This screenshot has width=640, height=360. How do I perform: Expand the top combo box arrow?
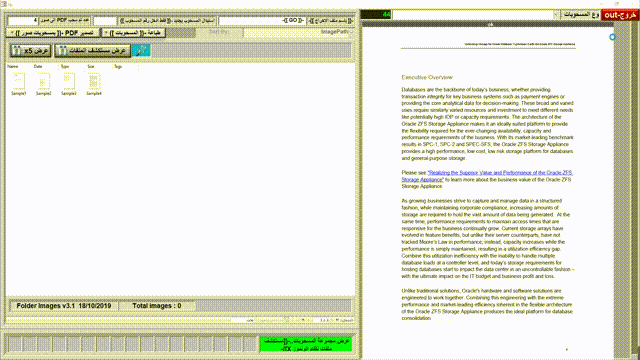(556, 15)
